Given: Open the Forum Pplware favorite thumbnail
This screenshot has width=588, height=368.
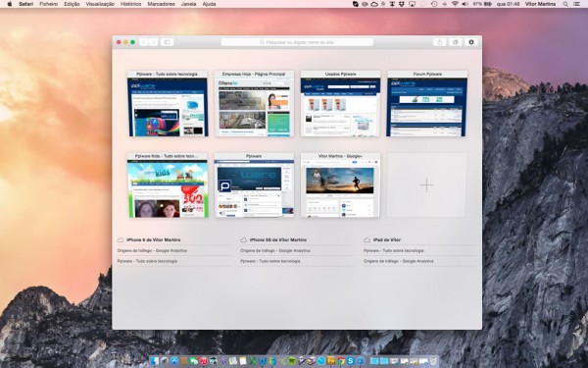Looking at the screenshot, I should coord(426,104).
